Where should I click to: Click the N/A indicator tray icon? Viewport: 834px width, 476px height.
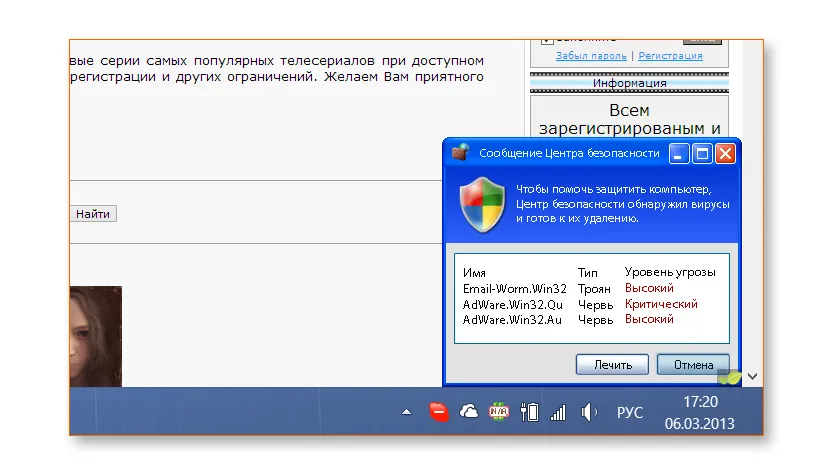click(498, 412)
